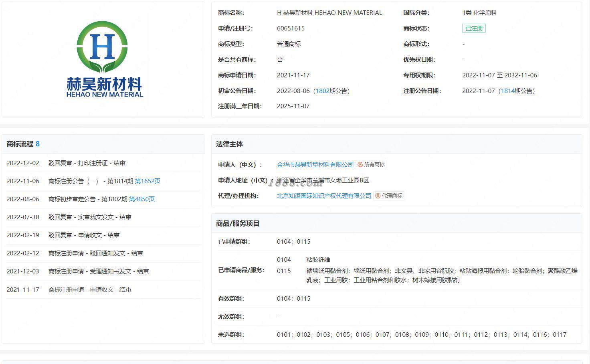Select the international class value 1类 化学原料
This screenshot has height=364, width=590.
[479, 13]
